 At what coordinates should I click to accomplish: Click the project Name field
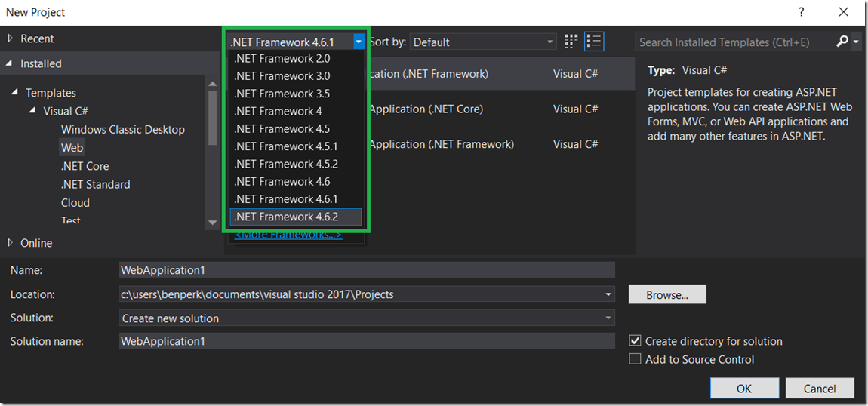(x=367, y=270)
